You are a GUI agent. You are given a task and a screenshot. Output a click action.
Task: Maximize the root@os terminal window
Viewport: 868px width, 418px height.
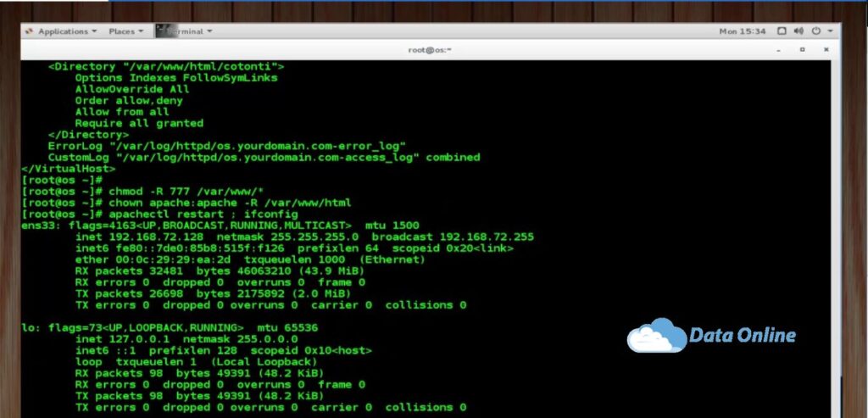click(803, 50)
